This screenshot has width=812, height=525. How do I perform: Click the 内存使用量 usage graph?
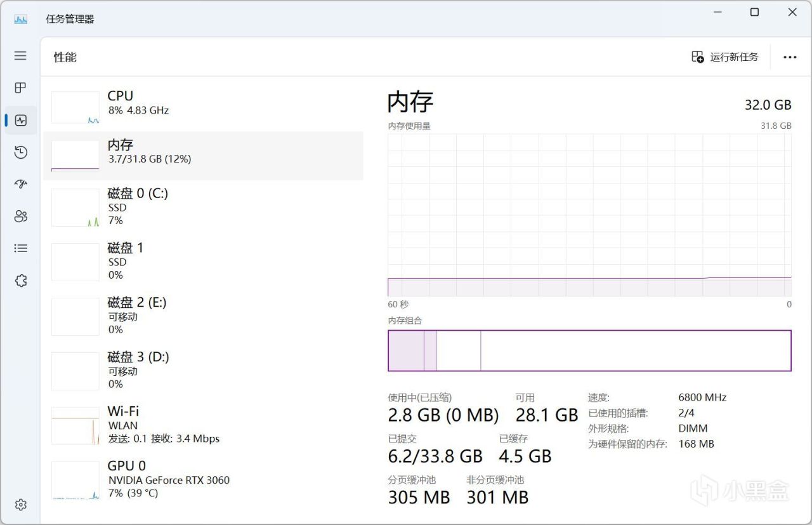[589, 215]
